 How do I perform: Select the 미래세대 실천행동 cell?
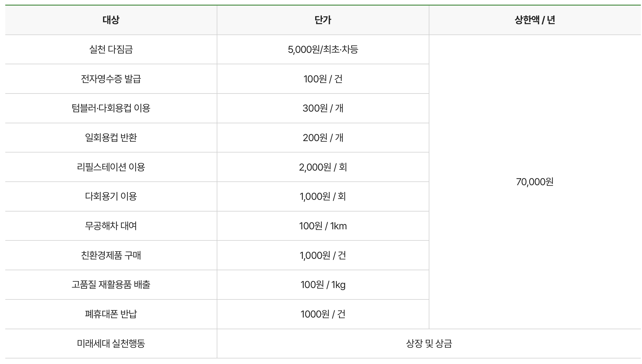(x=111, y=344)
